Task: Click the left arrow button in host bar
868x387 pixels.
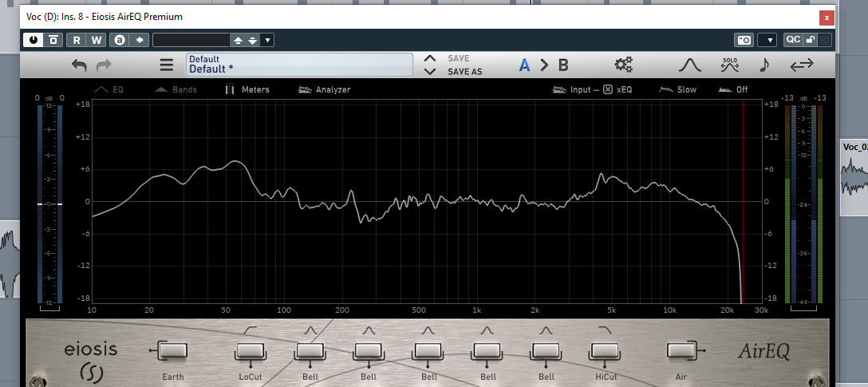Action: (140, 40)
